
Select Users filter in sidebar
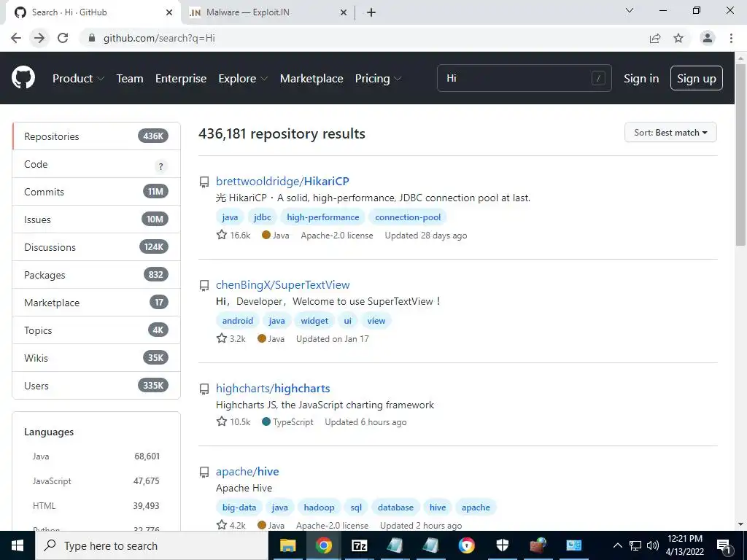[x=96, y=385]
